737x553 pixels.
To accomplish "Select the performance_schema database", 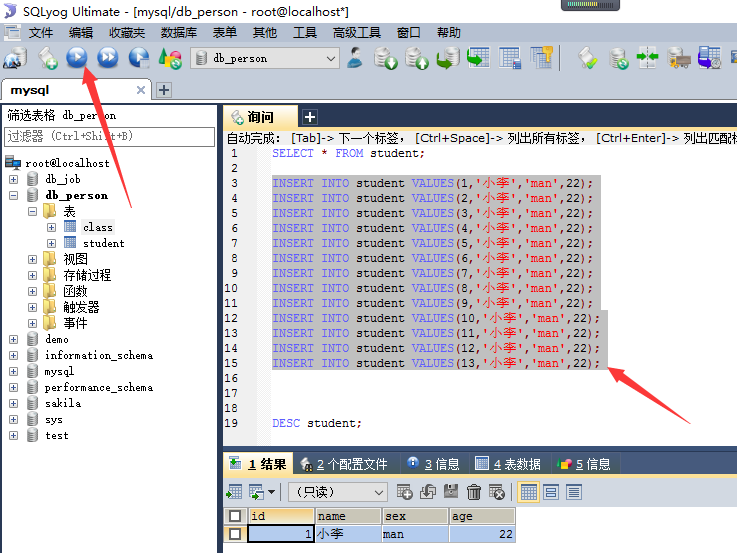I will [99, 387].
